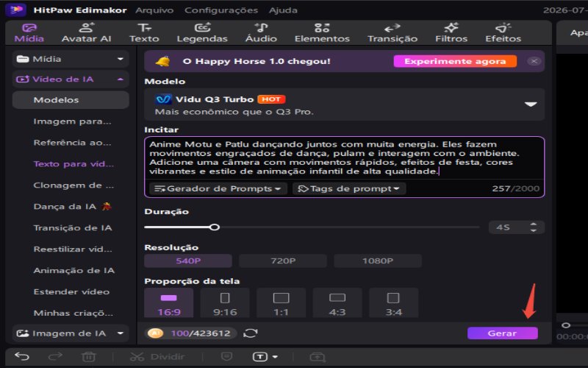Select 720P resolution
The width and height of the screenshot is (588, 368).
point(283,261)
